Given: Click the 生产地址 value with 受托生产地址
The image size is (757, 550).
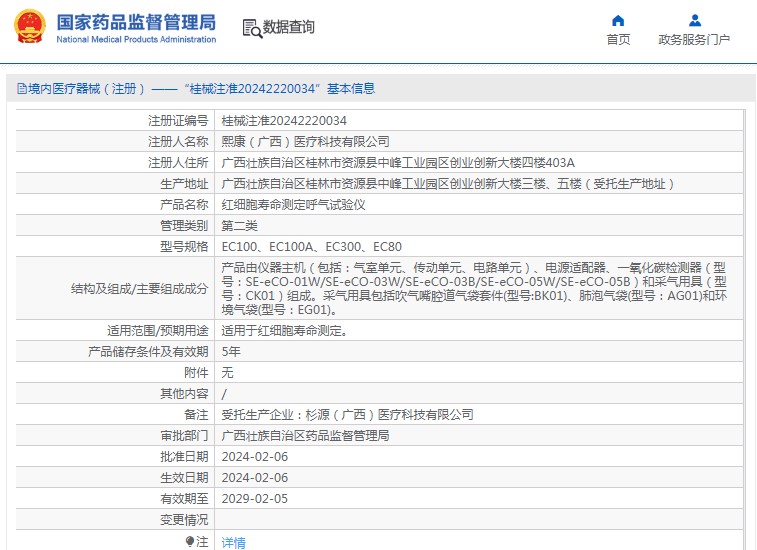Looking at the screenshot, I should (448, 183).
